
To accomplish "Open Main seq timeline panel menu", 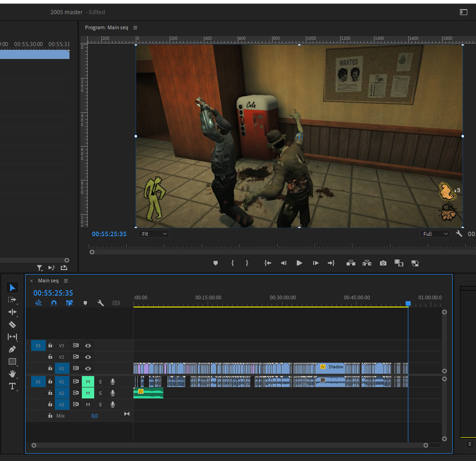I will [66, 281].
